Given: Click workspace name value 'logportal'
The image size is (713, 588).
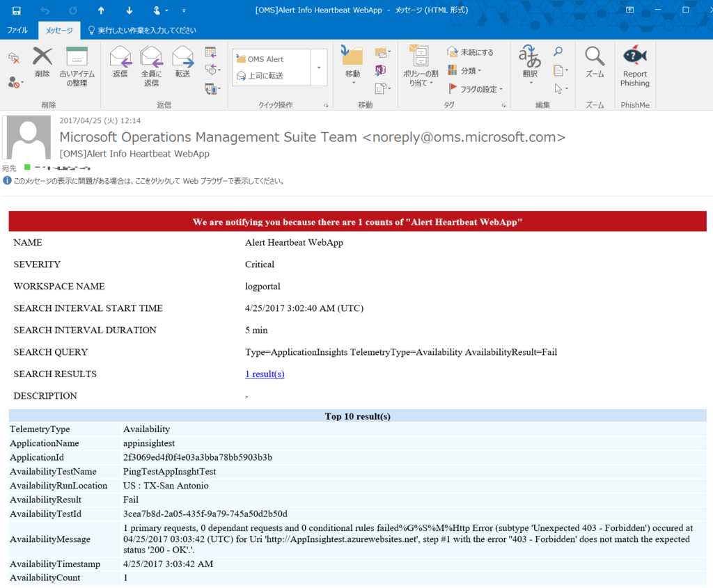Looking at the screenshot, I should tap(263, 286).
